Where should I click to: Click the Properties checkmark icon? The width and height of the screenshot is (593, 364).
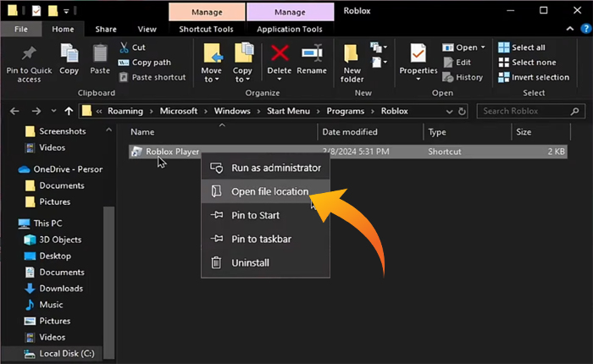(x=418, y=53)
